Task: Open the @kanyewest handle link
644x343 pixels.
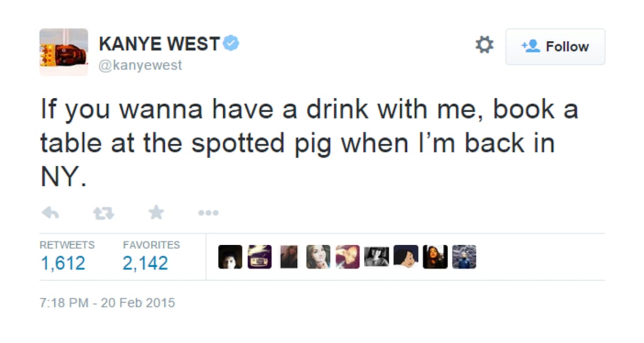Action: 141,65
